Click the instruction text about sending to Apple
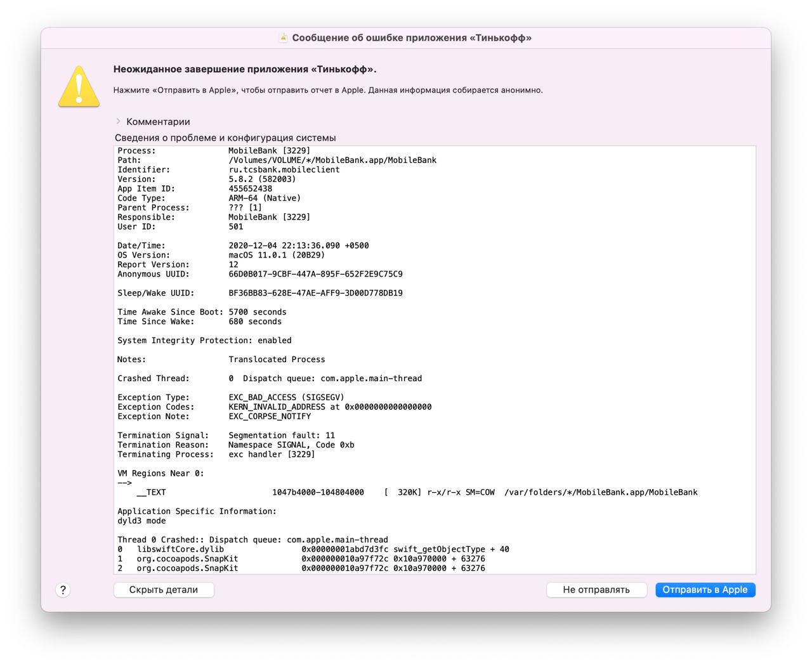The height and width of the screenshot is (666, 812). pyautogui.click(x=328, y=90)
